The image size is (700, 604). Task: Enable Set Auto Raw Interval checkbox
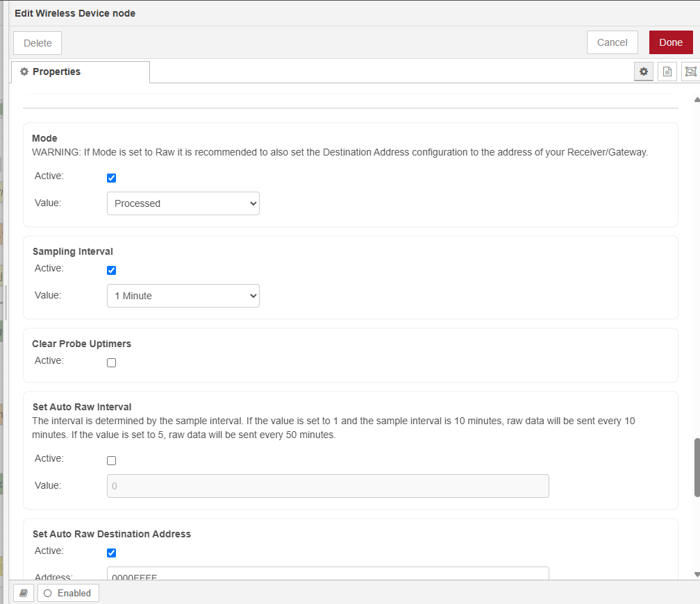tap(111, 460)
